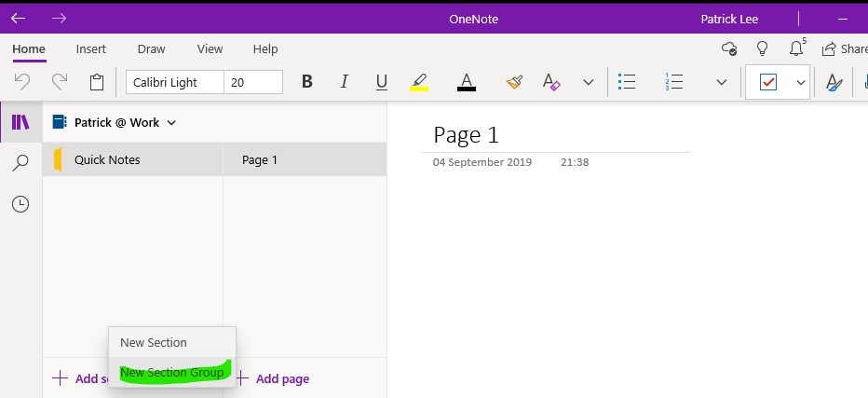
Task: Open the Home tab
Action: point(29,48)
